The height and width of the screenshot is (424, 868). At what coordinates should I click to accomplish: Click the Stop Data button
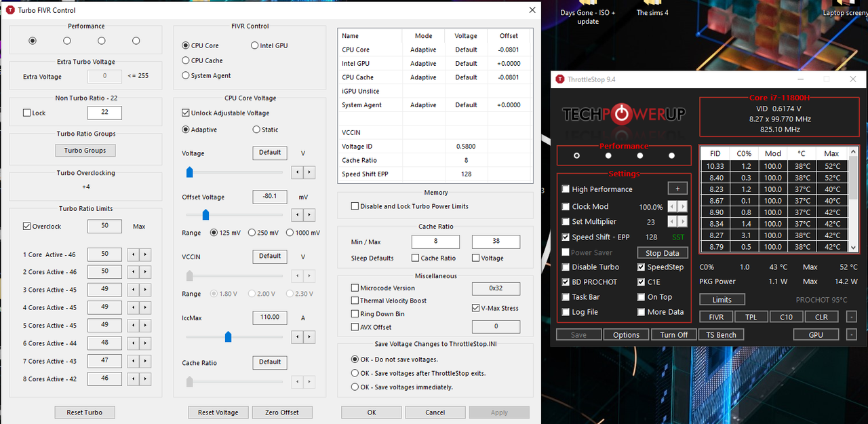tap(663, 253)
